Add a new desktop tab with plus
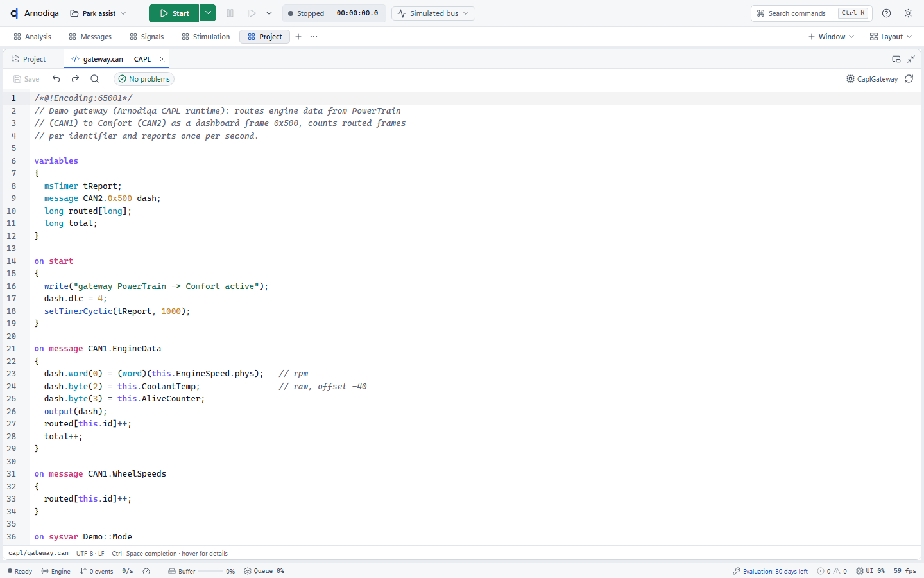The height and width of the screenshot is (578, 924). [x=298, y=37]
